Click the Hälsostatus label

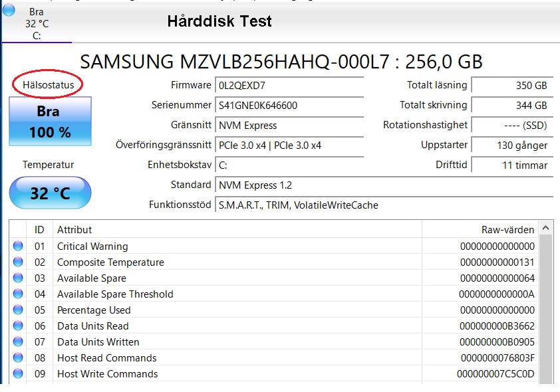coord(48,85)
